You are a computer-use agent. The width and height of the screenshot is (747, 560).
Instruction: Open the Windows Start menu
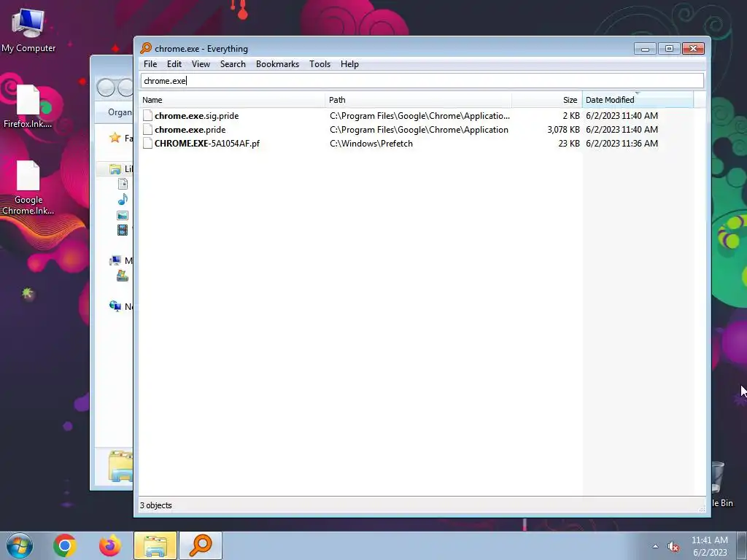pos(20,545)
